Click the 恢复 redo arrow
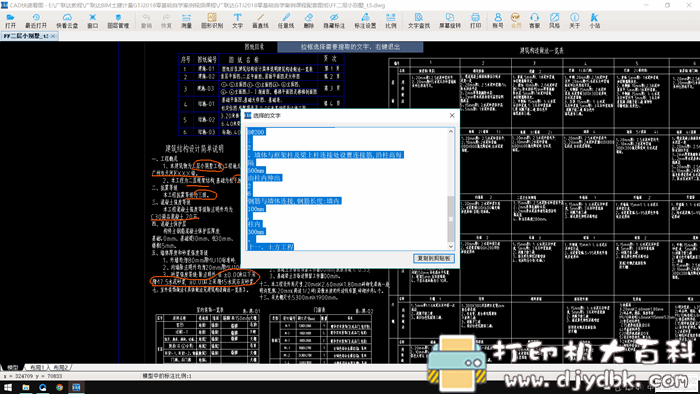Screen dimensions: 700x394 click(166, 21)
